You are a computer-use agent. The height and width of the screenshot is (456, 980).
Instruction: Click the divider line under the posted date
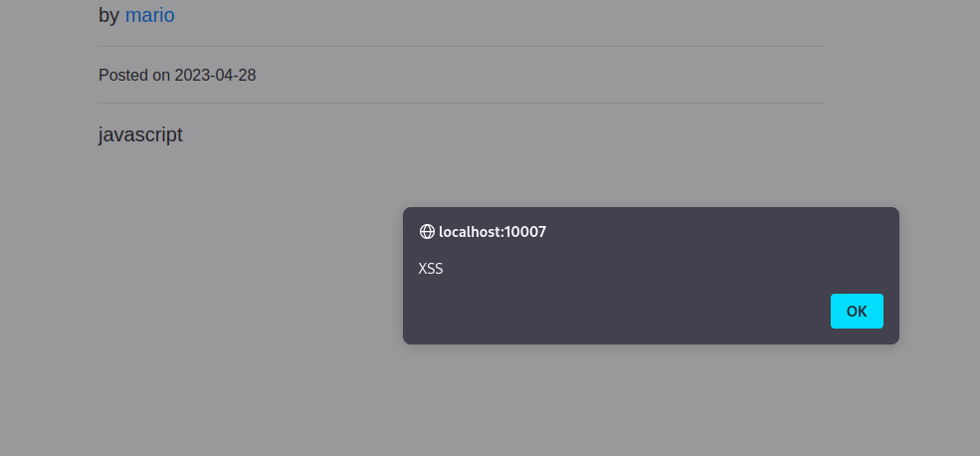tap(462, 104)
